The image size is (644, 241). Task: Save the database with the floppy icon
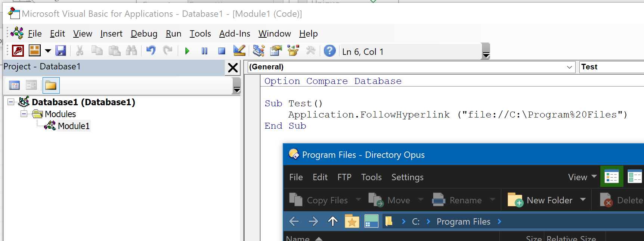pos(61,50)
